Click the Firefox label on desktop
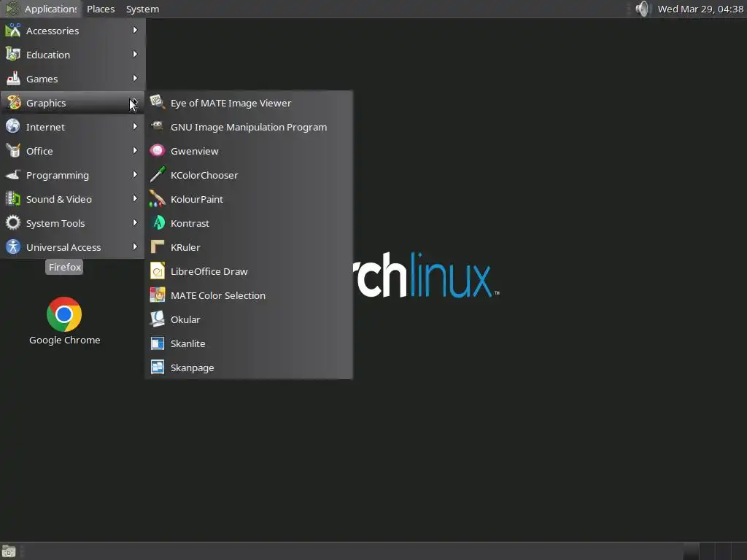 (65, 267)
